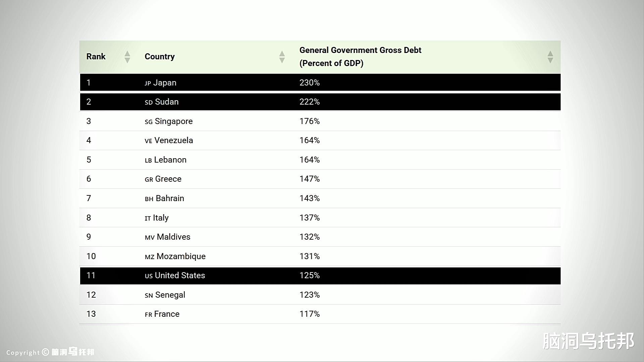Click the highlighted United States name
This screenshot has width=644, height=362.
point(180,276)
